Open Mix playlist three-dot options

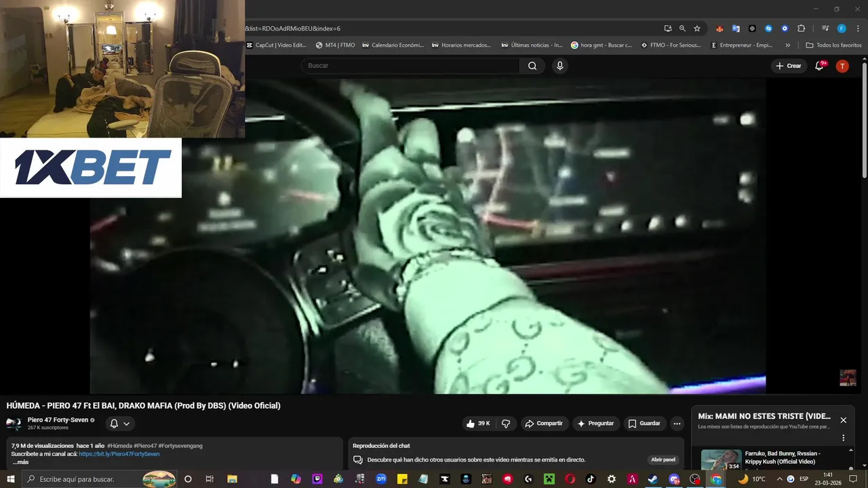[844, 438]
